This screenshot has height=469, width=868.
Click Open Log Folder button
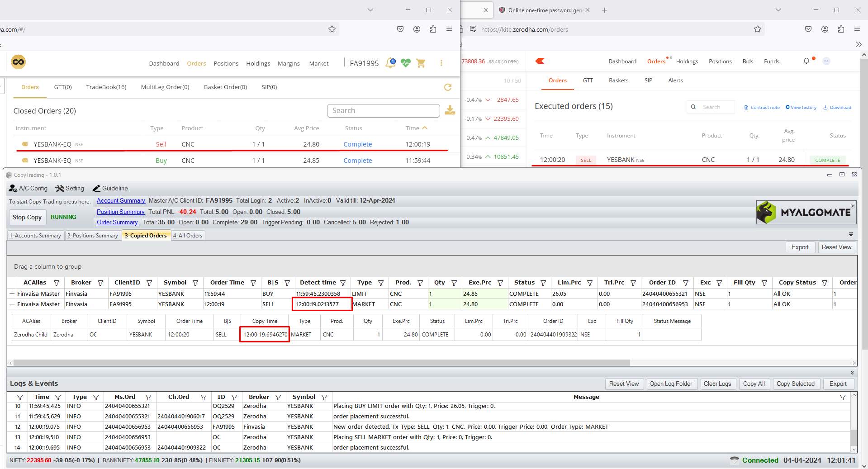pyautogui.click(x=671, y=384)
